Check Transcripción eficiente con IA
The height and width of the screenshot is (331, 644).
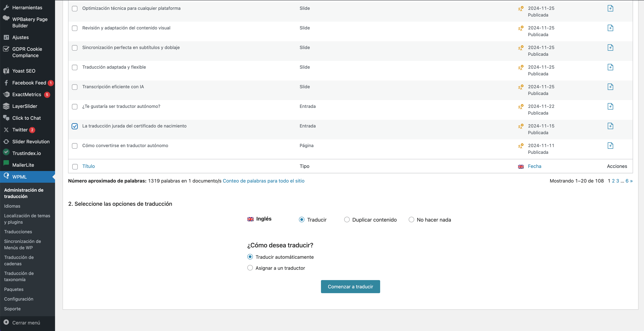75,87
